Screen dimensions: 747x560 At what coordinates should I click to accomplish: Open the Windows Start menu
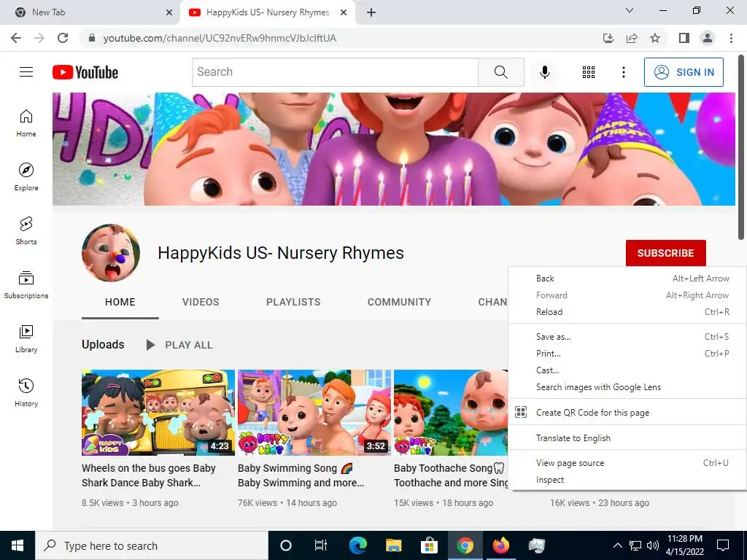pos(18,545)
